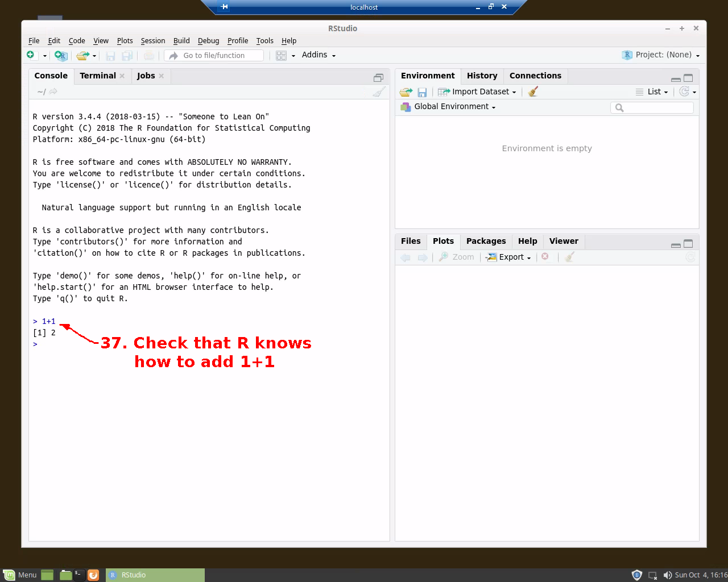Screen dimensions: 728x582
Task: Click the Save current document icon
Action: click(x=110, y=55)
